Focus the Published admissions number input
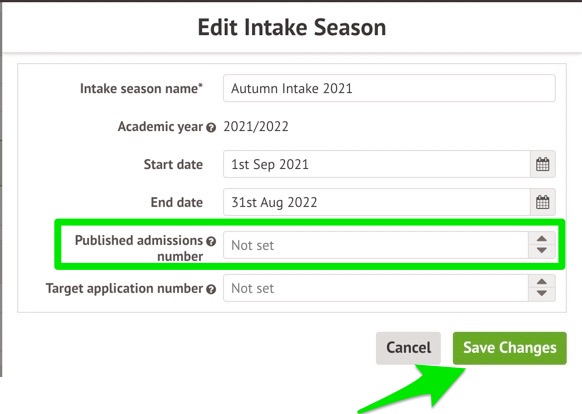582x414 pixels. (376, 245)
